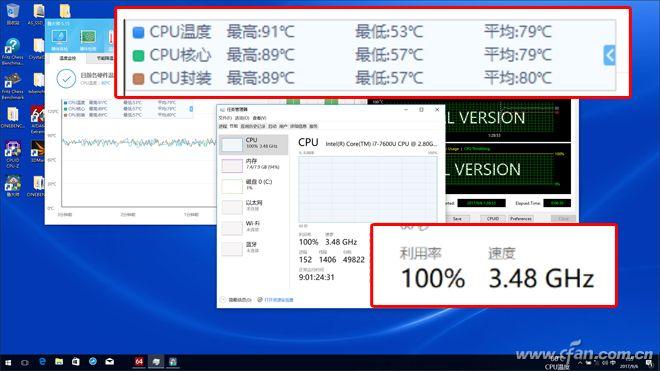The width and height of the screenshot is (660, 371).
Task: Open the 服务 tab in Task Manager
Action: tap(313, 126)
